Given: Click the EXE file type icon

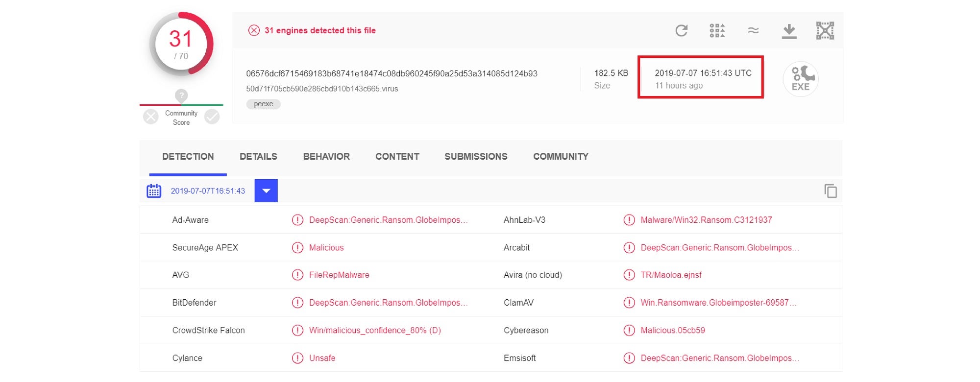Looking at the screenshot, I should 801,79.
